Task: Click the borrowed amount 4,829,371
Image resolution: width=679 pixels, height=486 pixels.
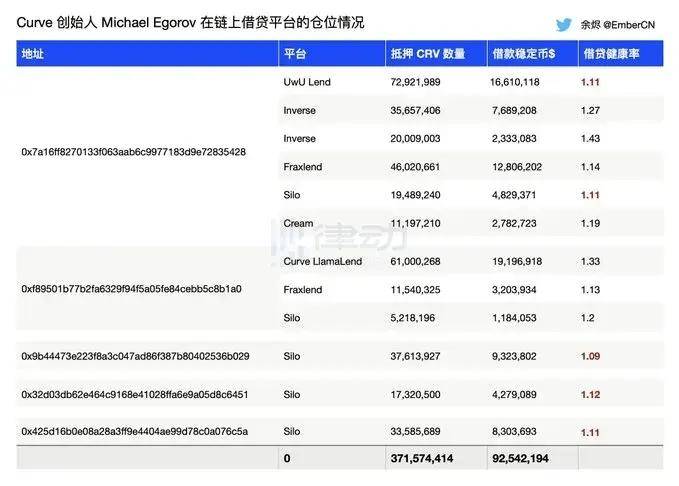Action: (x=514, y=195)
